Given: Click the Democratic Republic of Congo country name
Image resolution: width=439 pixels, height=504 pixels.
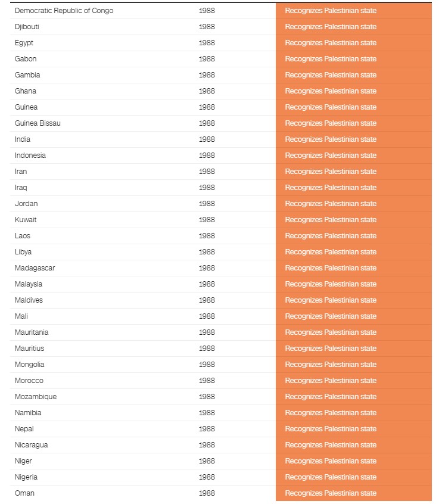Looking at the screenshot, I should point(64,11).
